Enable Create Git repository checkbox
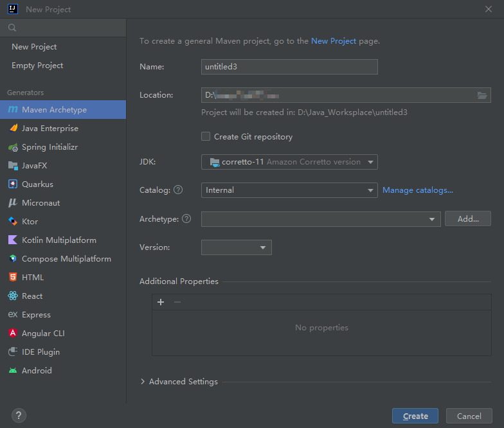The width and height of the screenshot is (504, 428). [x=206, y=136]
